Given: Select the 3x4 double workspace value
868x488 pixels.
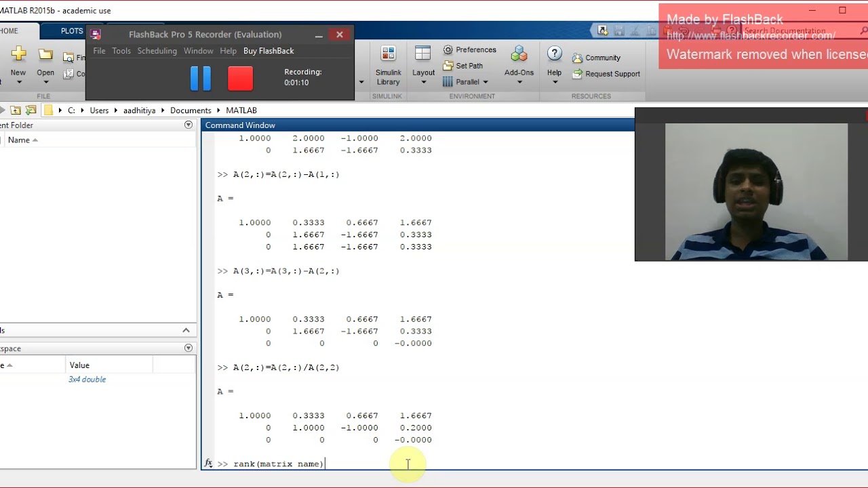Looking at the screenshot, I should [x=87, y=380].
